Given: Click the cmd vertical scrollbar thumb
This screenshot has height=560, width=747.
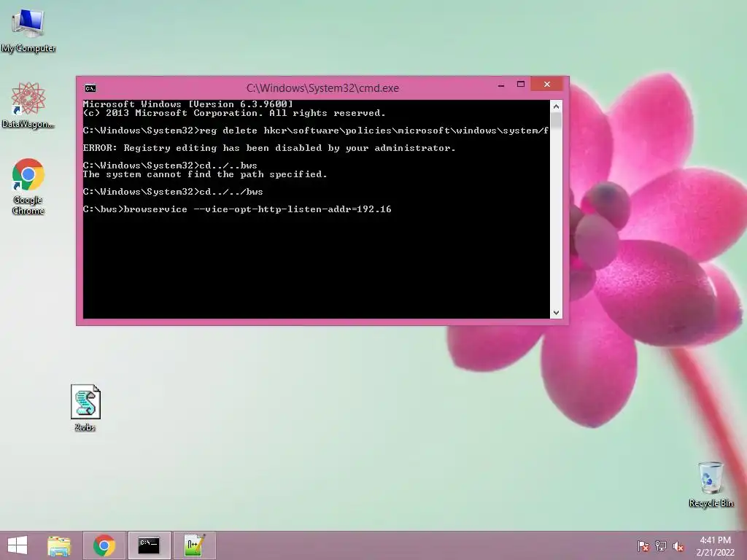Looking at the screenshot, I should 556,121.
